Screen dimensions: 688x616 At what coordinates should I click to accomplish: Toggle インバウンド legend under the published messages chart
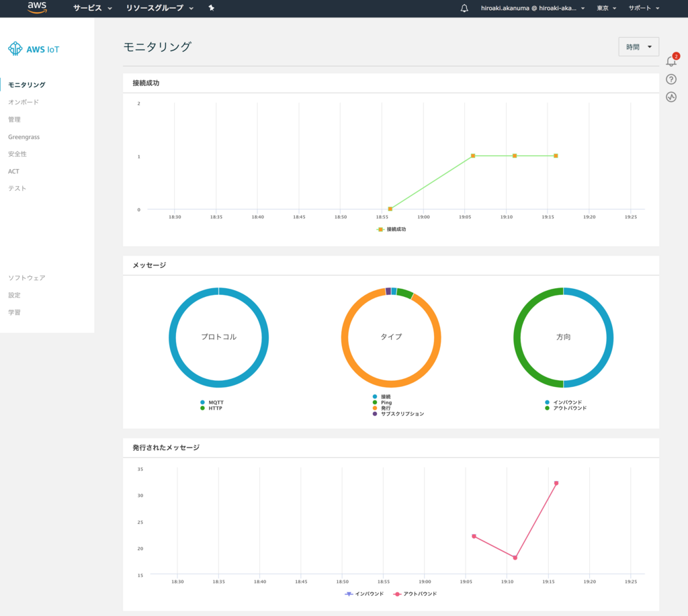[364, 594]
